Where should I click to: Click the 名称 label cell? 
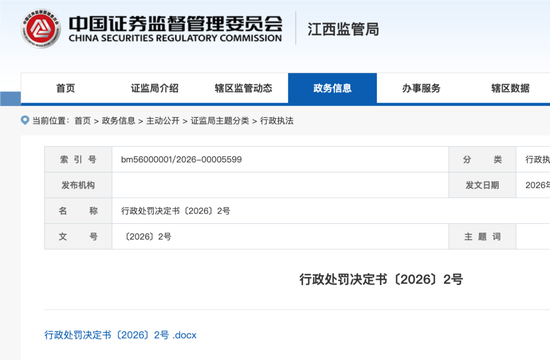78,211
